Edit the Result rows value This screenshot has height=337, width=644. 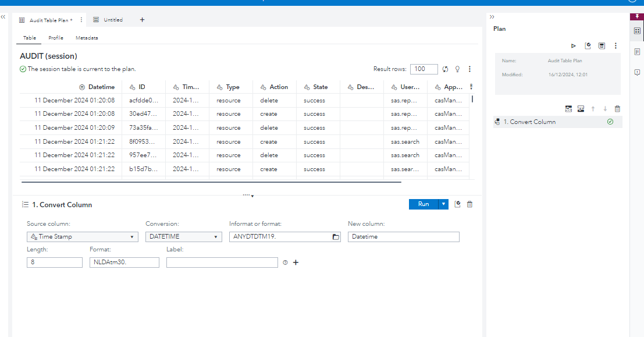point(424,69)
